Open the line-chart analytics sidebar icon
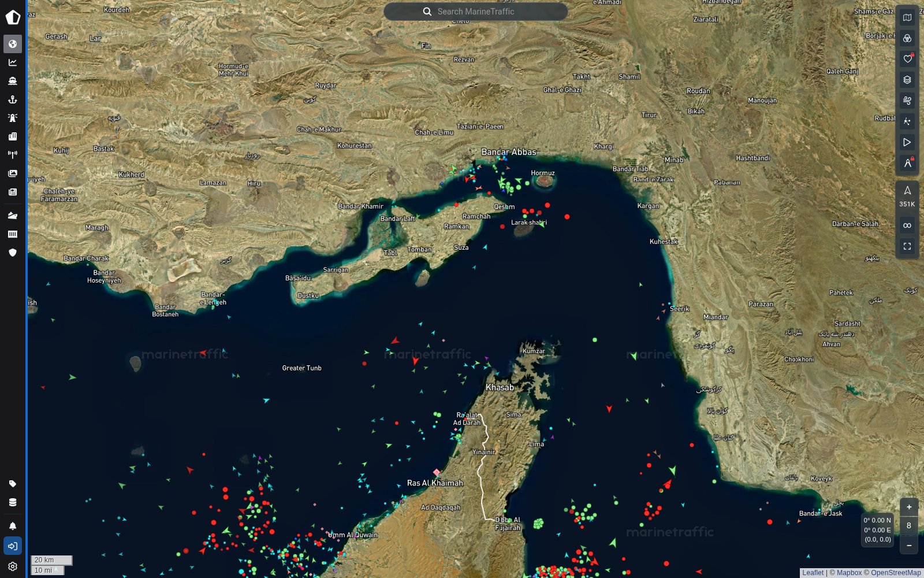 [x=13, y=62]
